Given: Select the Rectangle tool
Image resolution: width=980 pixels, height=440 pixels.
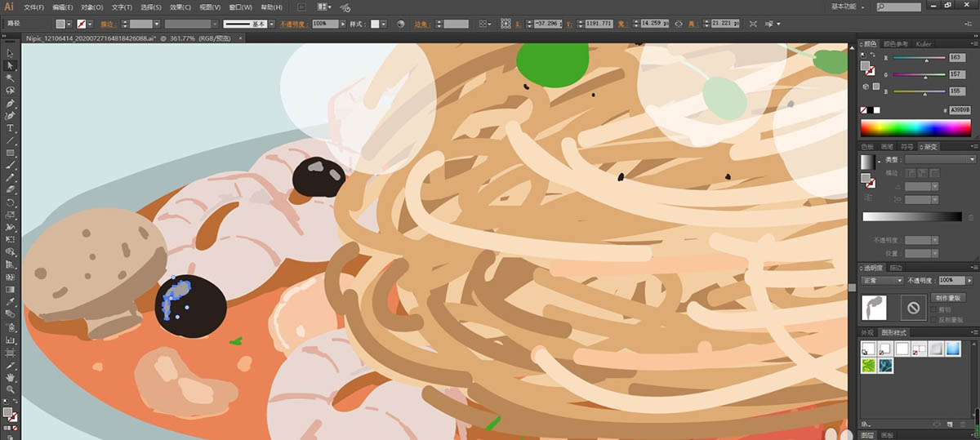Looking at the screenshot, I should tap(11, 153).
